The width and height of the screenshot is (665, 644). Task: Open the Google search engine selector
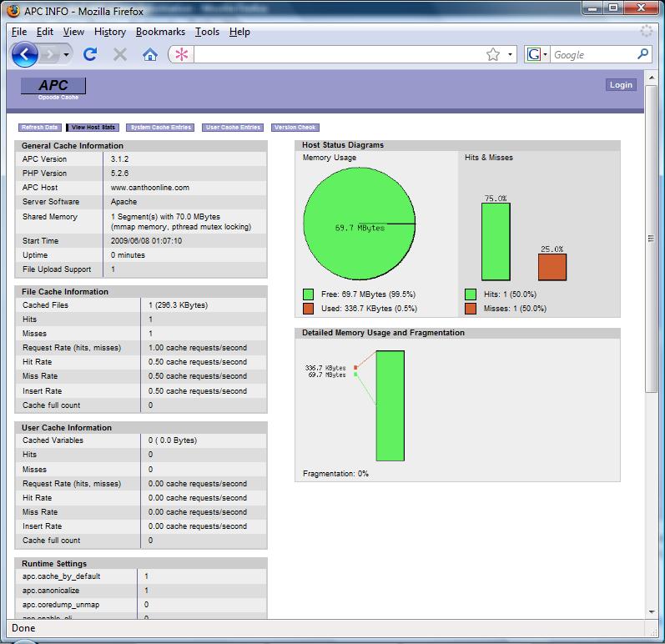click(537, 54)
